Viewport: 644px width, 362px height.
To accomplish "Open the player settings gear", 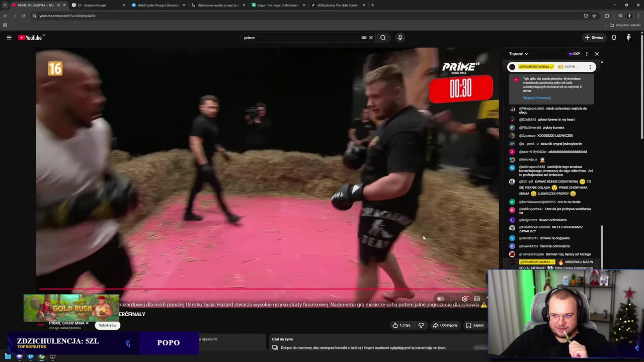I will pyautogui.click(x=465, y=299).
